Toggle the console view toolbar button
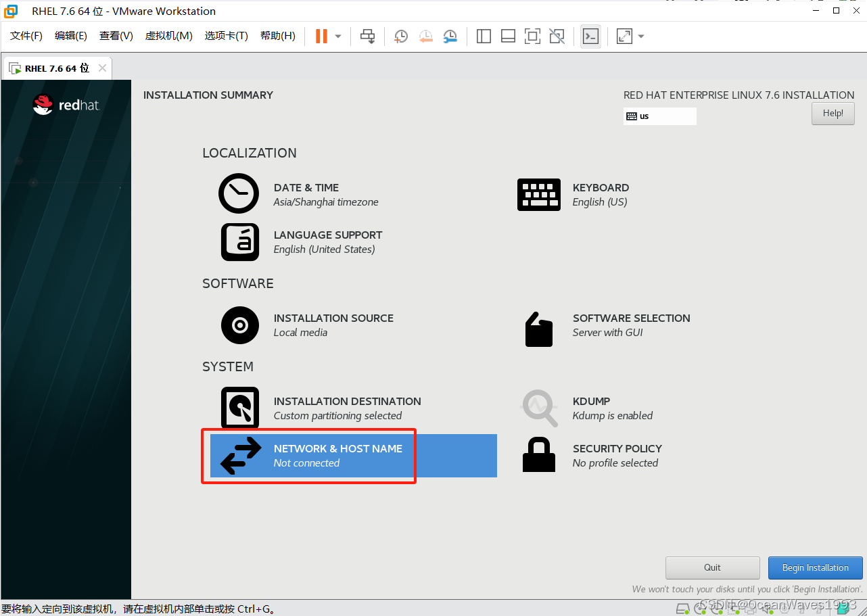Viewport: 867px width, 616px height. point(590,36)
